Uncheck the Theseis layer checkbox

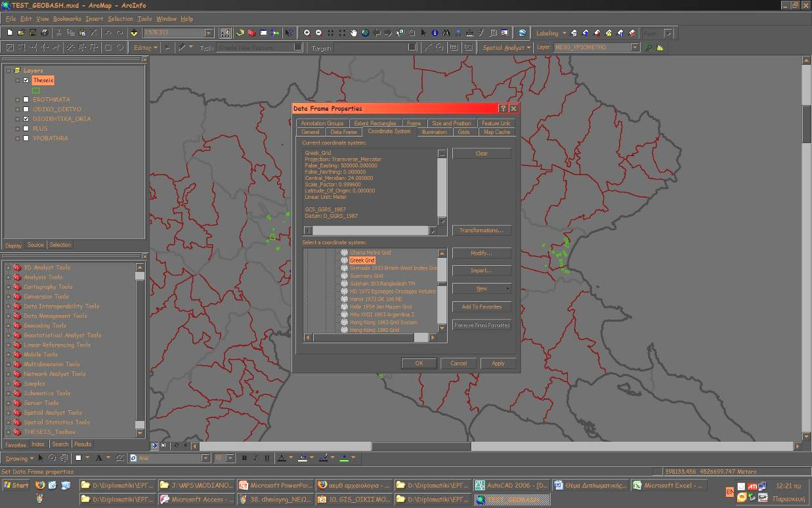26,80
